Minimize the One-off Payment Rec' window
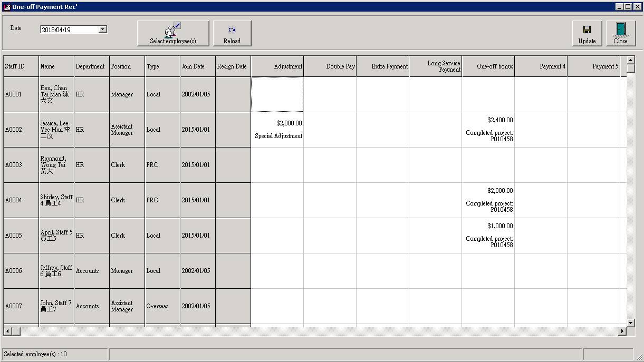 620,7
